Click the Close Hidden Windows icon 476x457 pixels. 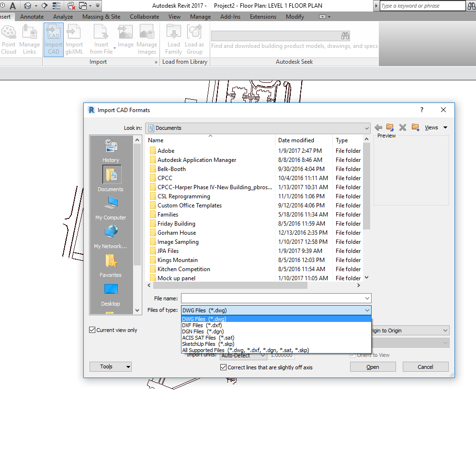coord(71,5)
